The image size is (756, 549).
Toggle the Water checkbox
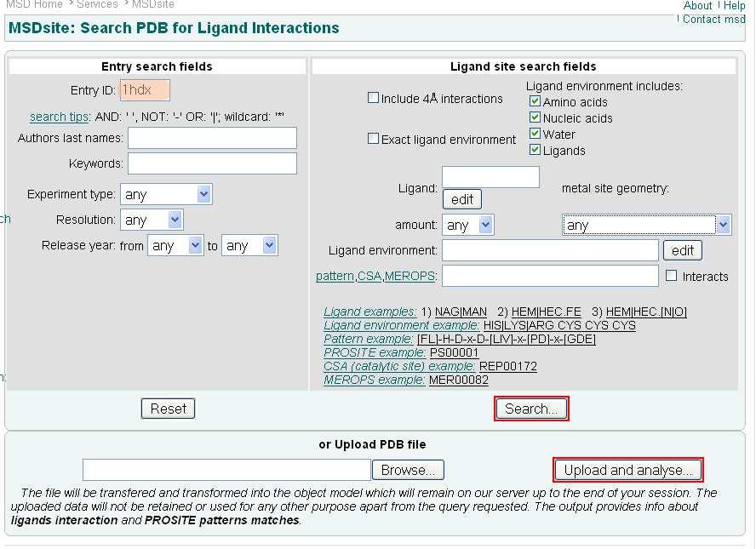tap(535, 134)
